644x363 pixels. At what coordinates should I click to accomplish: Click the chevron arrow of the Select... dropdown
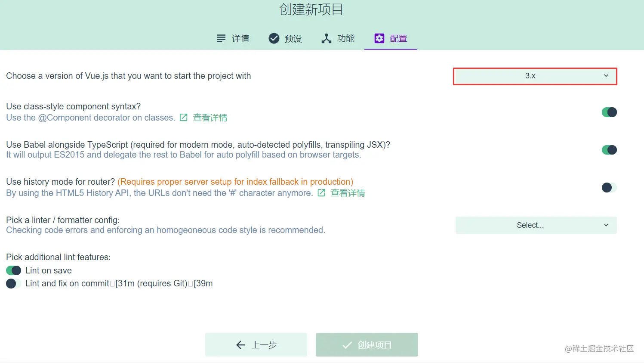(x=606, y=225)
